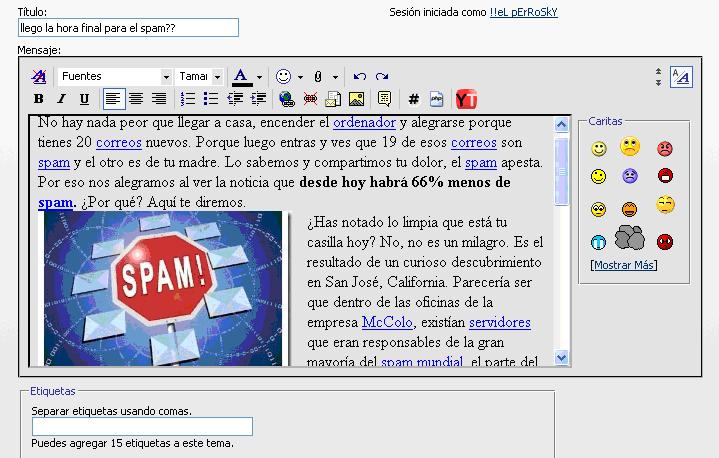The image size is (719, 458).
Task: Toggle italic formatting
Action: click(61, 99)
